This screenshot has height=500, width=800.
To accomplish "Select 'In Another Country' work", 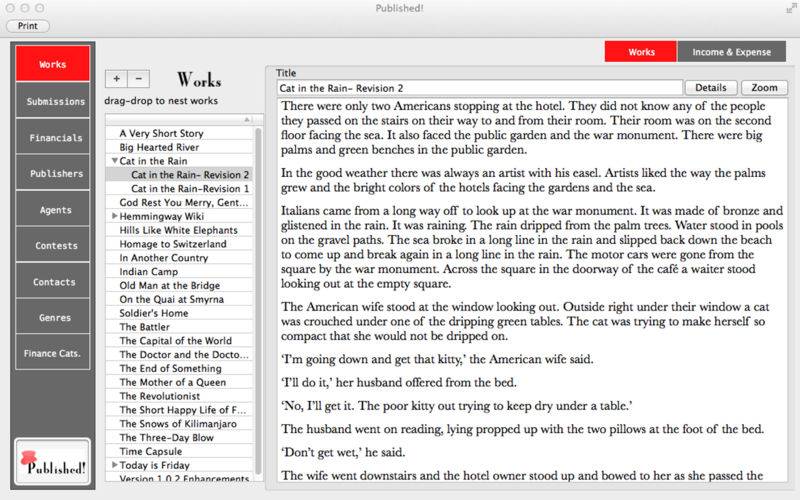I will tap(179, 258).
